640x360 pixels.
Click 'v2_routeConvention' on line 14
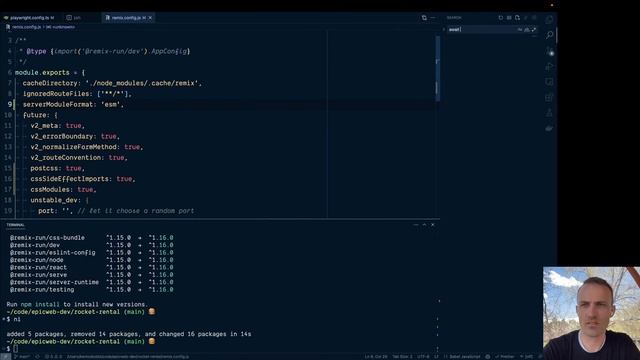(x=66, y=158)
